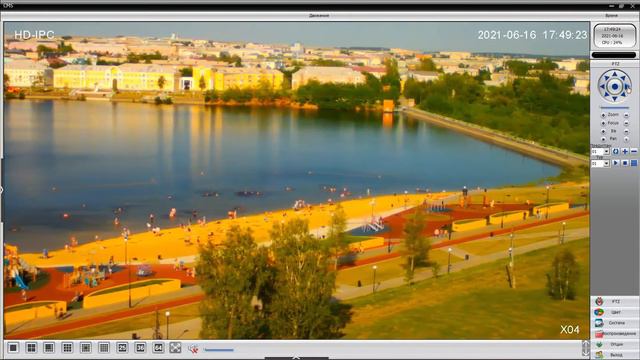Tilt camera down with PTZ down arrow

click(615, 99)
